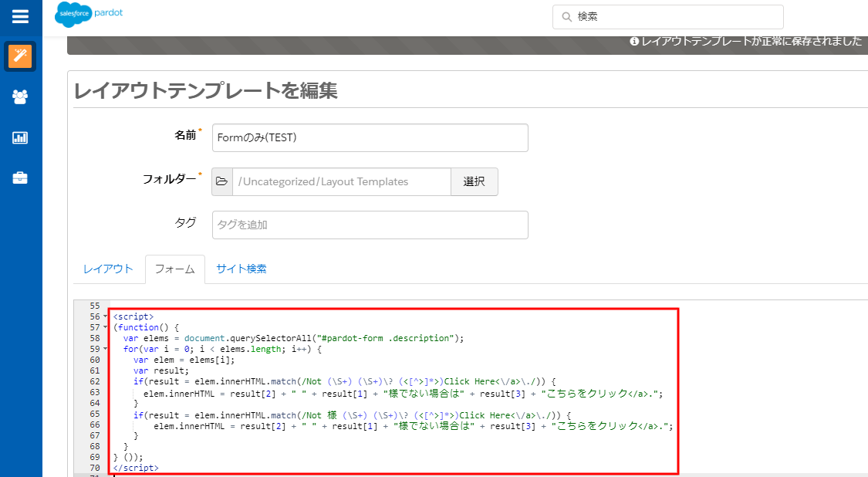The width and height of the screenshot is (868, 477).
Task: Switch to the レイアウト tab
Action: (108, 269)
